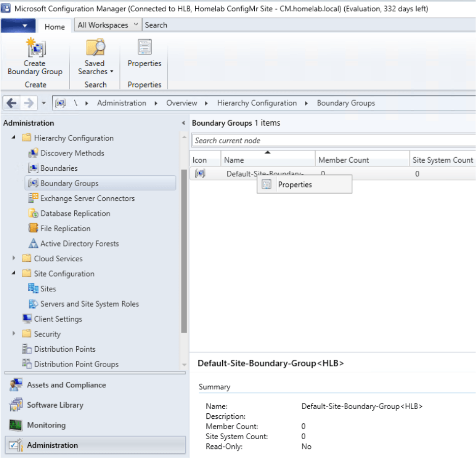Expand the Cloud Services folder

[x=14, y=258]
